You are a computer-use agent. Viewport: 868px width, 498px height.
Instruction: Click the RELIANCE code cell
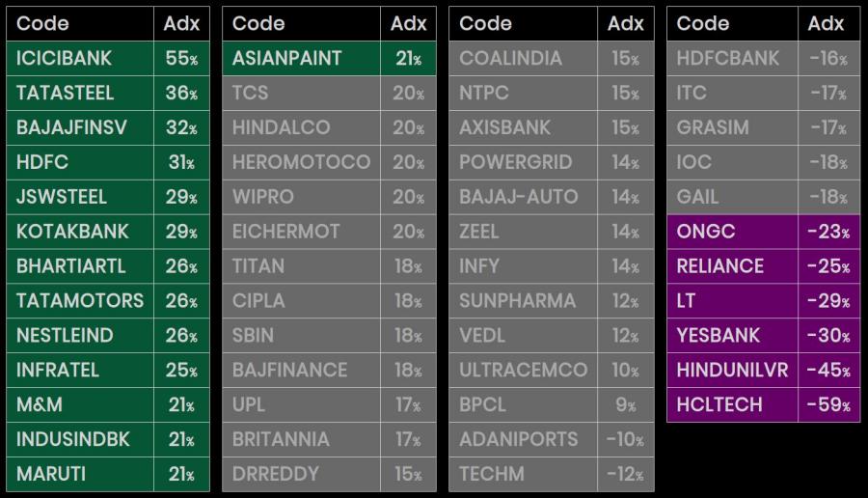coord(732,266)
